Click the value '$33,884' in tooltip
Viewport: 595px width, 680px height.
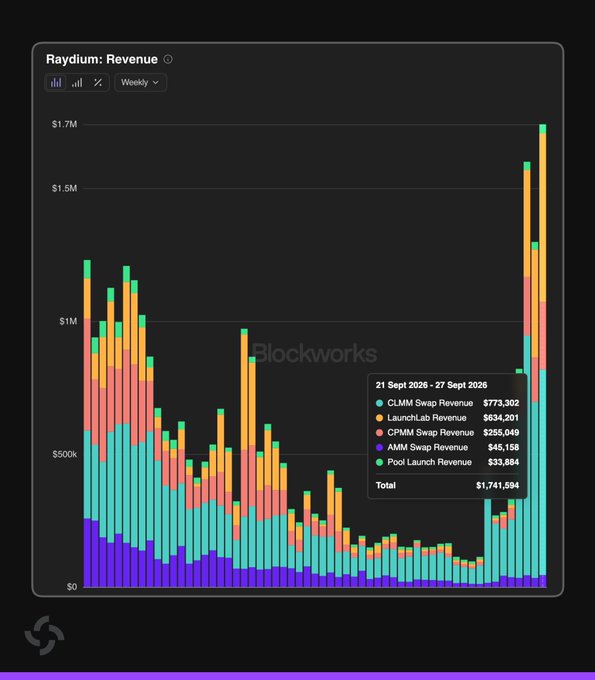pyautogui.click(x=503, y=462)
